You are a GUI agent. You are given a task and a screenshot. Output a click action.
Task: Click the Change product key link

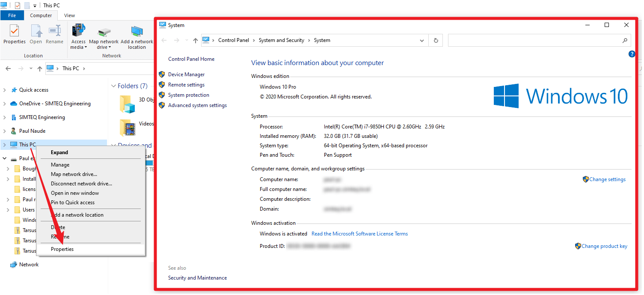[604, 246]
